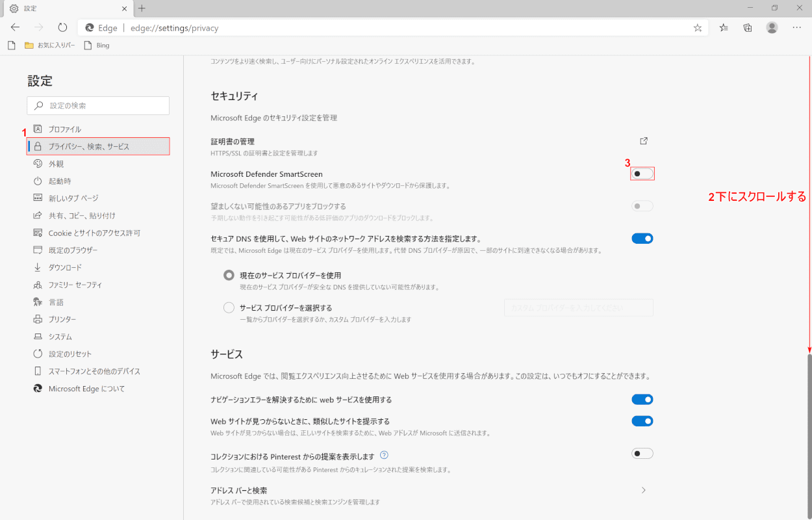Screen dimensions: 812x520
Task: Expand アドレス バーと検索 chevron
Action: coord(644,490)
